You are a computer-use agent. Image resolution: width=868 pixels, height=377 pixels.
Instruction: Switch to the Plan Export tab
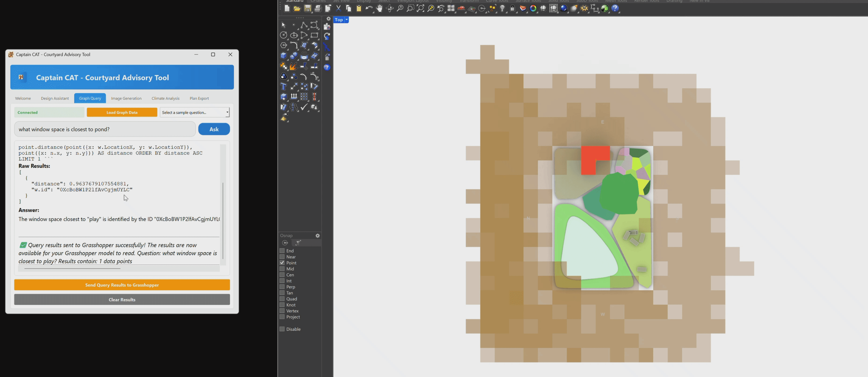point(199,98)
